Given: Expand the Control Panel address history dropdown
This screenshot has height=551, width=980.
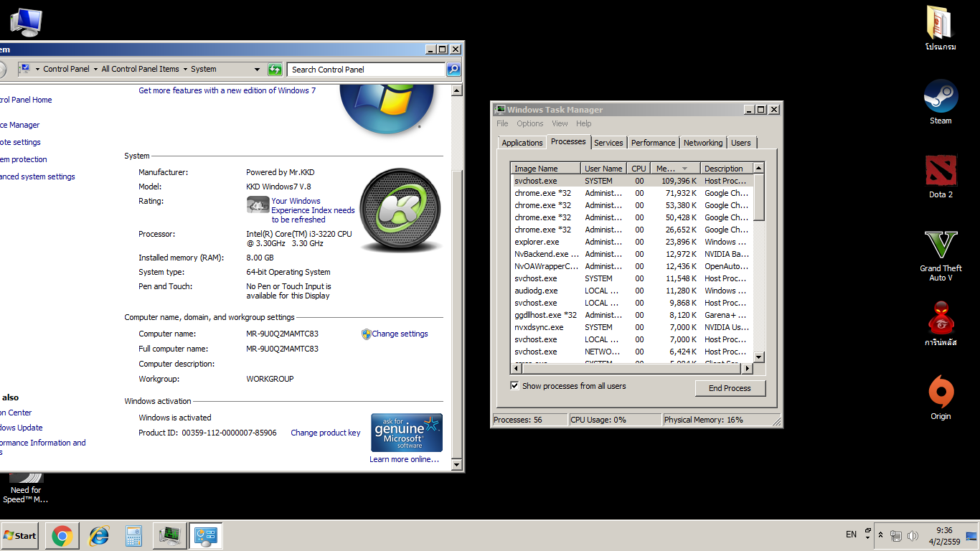Looking at the screenshot, I should [x=257, y=70].
